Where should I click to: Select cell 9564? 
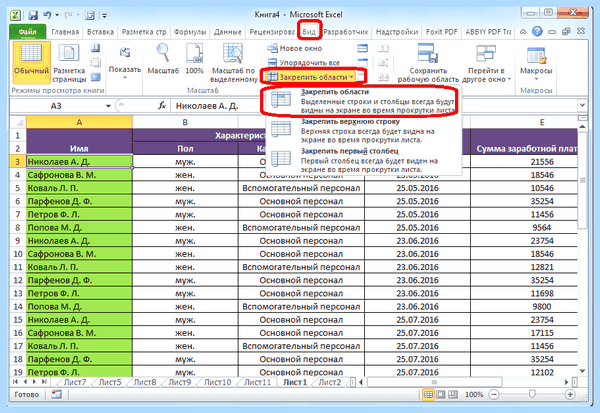pos(542,228)
